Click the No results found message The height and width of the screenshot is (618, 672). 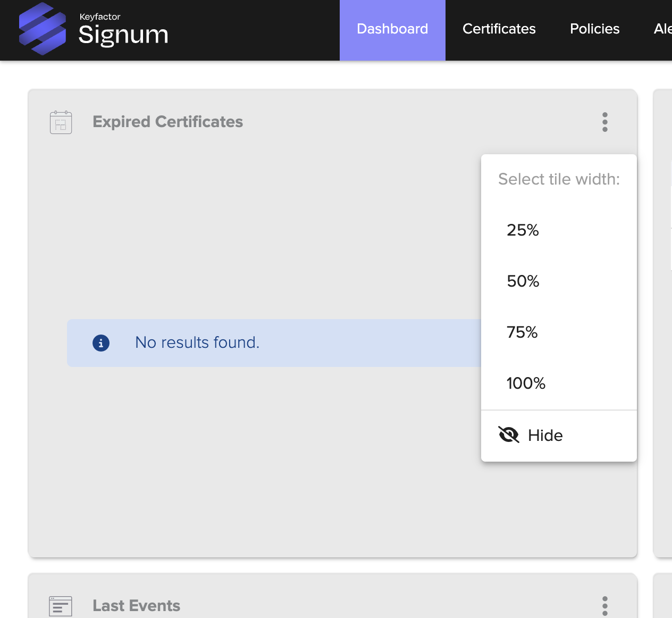[197, 343]
